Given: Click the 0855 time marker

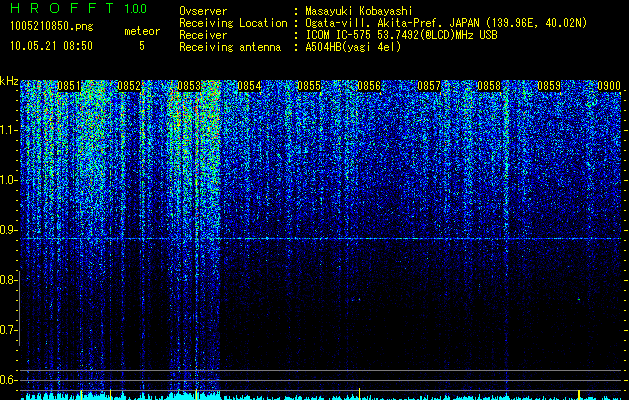Looking at the screenshot, I should tap(309, 86).
